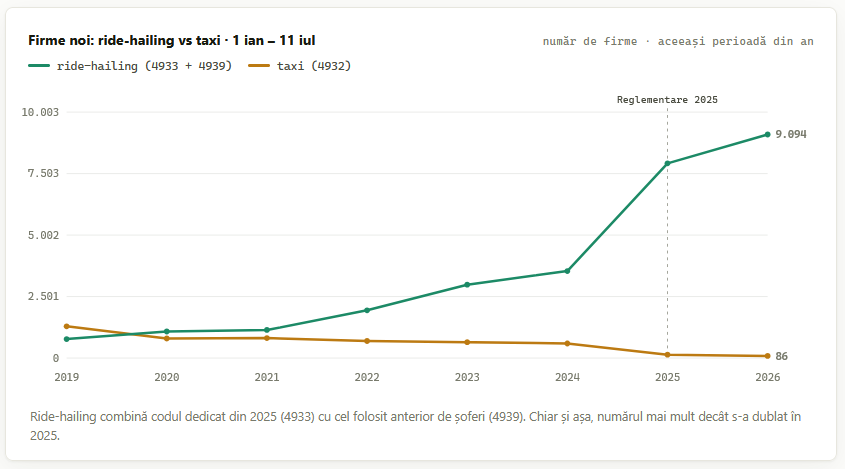Select the ride-hailing data point for 2022

367,310
